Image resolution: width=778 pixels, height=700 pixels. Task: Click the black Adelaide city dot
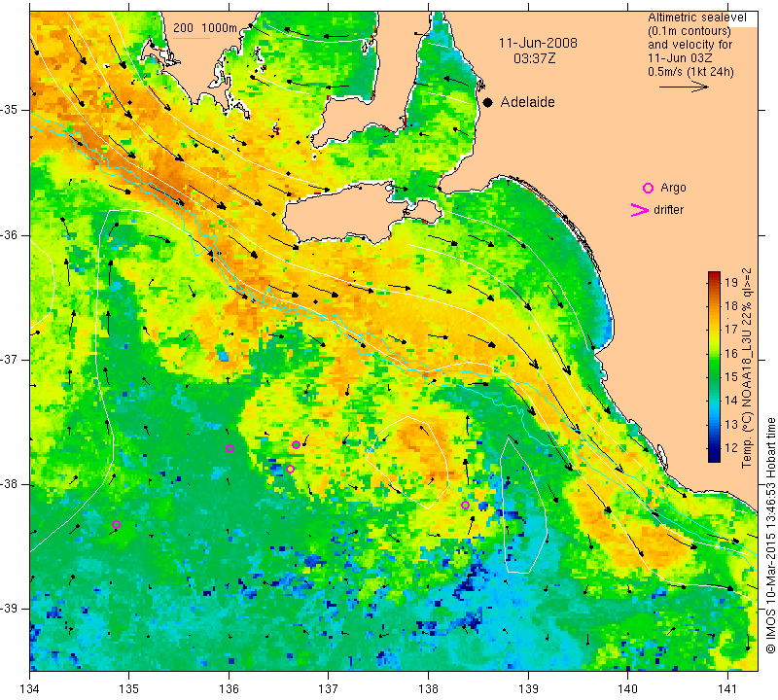tap(488, 102)
